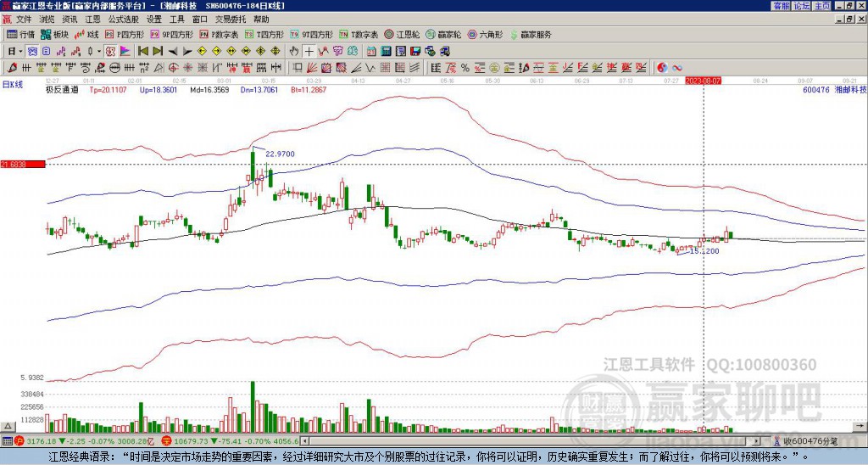Click the percent % line tool
Image resolution: width=868 pixels, height=465 pixels.
click(465, 68)
